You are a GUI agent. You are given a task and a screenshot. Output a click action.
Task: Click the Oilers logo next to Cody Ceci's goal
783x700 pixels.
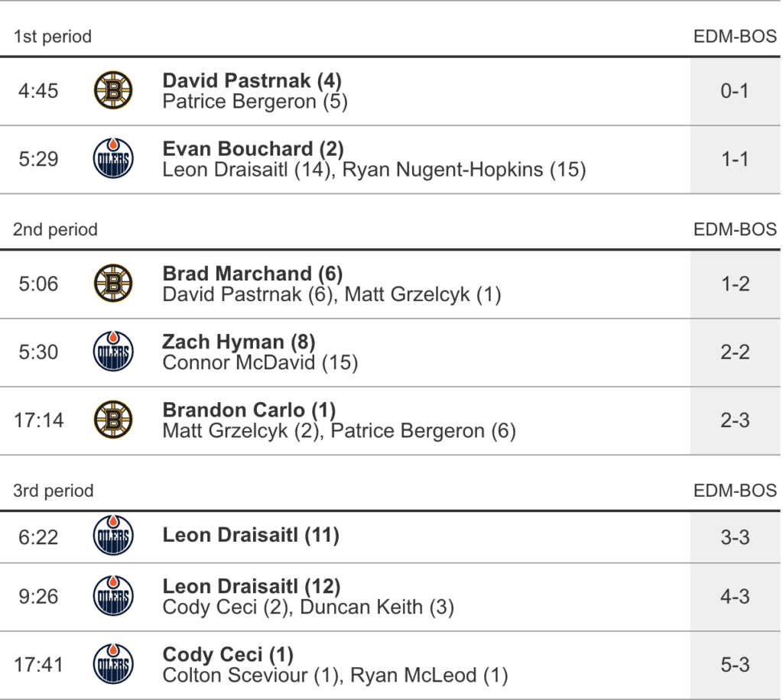point(112,665)
